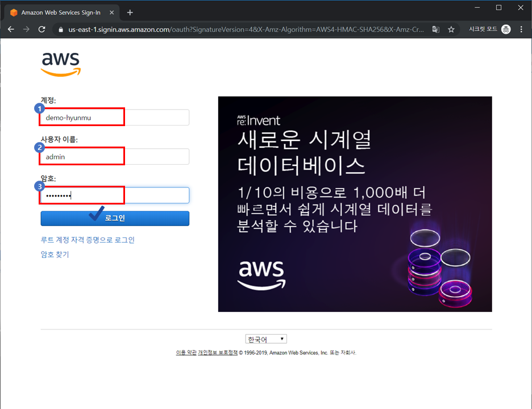Open the 한국어 language dropdown
The image size is (532, 409).
click(x=266, y=339)
